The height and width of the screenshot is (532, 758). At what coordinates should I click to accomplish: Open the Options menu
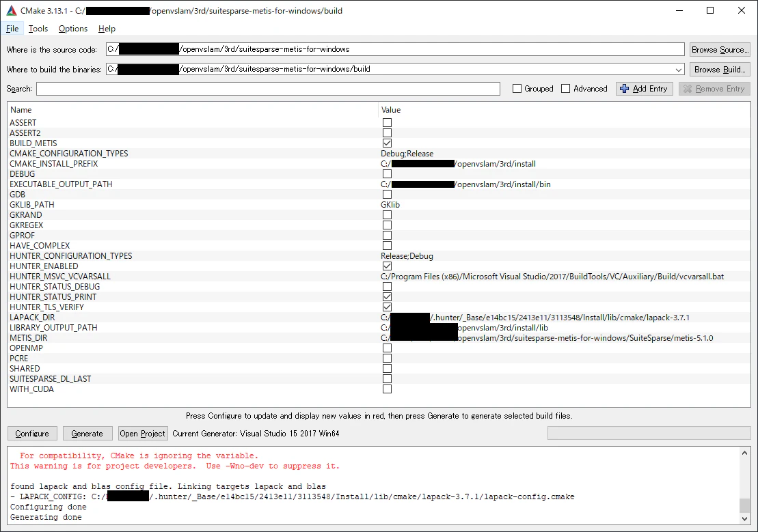tap(73, 29)
